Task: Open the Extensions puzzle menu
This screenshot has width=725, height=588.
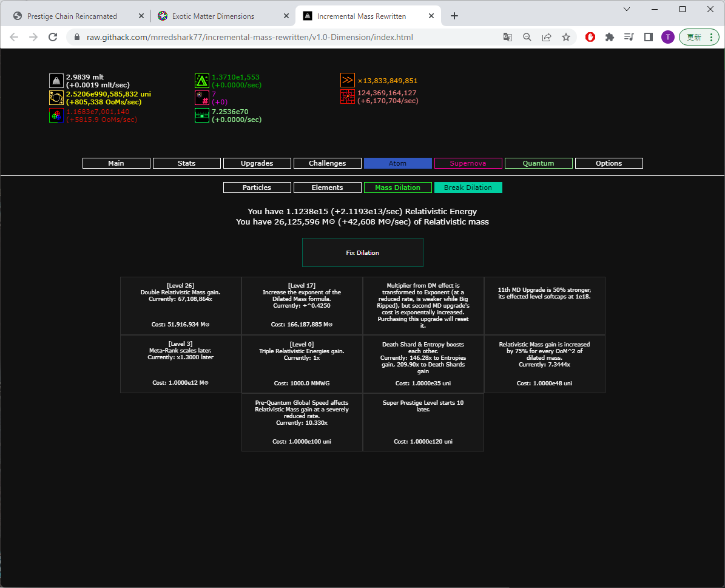Action: coord(610,37)
